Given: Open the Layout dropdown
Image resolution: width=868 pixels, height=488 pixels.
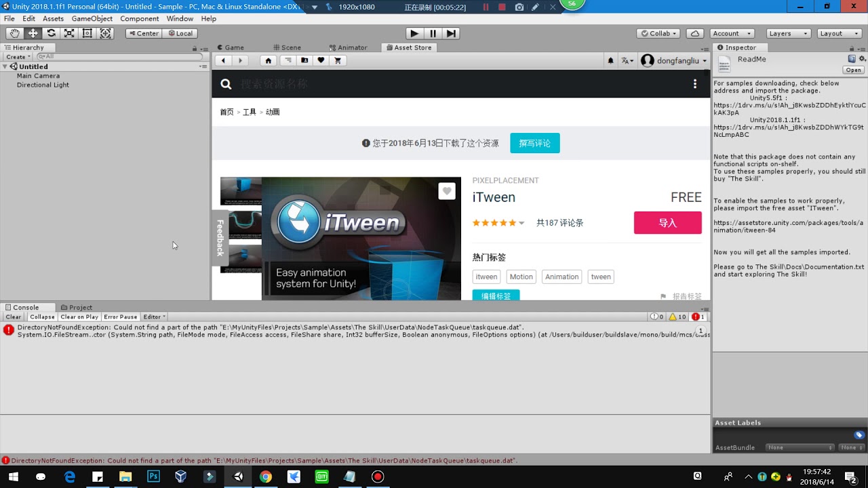Looking at the screenshot, I should click(839, 33).
